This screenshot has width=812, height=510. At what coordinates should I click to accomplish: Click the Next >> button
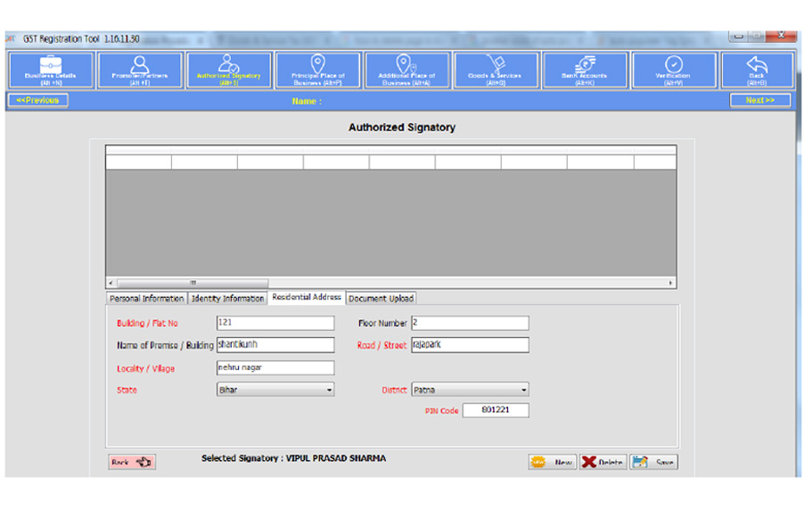pyautogui.click(x=759, y=101)
